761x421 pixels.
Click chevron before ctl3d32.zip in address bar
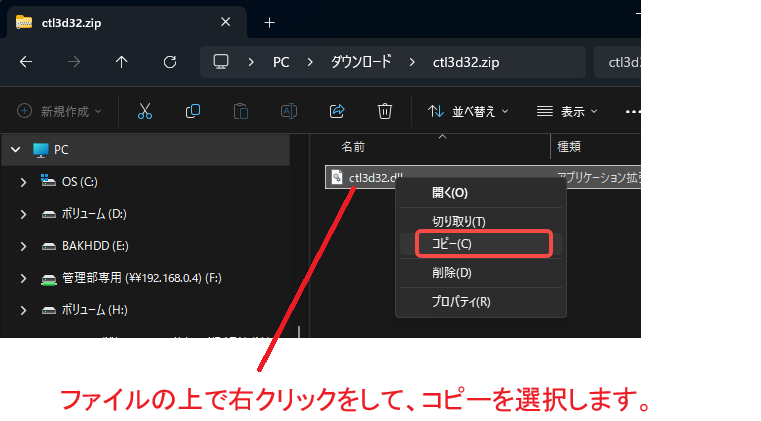click(412, 62)
